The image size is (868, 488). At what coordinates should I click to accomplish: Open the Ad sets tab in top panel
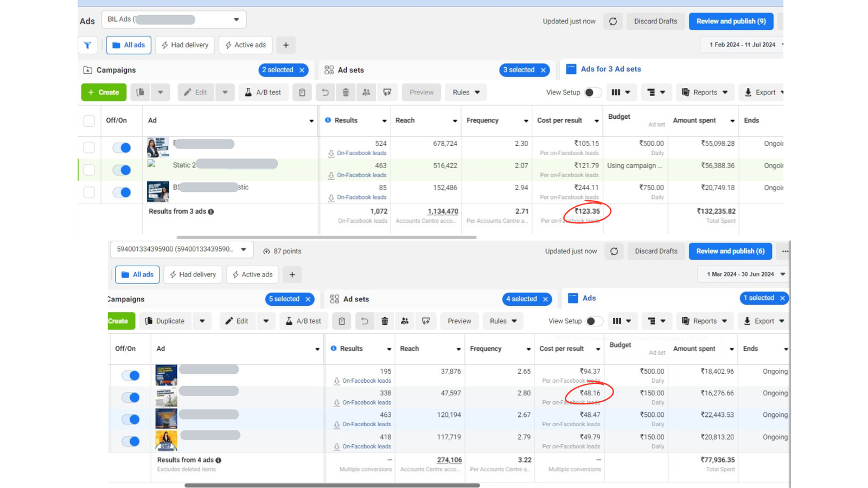[350, 70]
